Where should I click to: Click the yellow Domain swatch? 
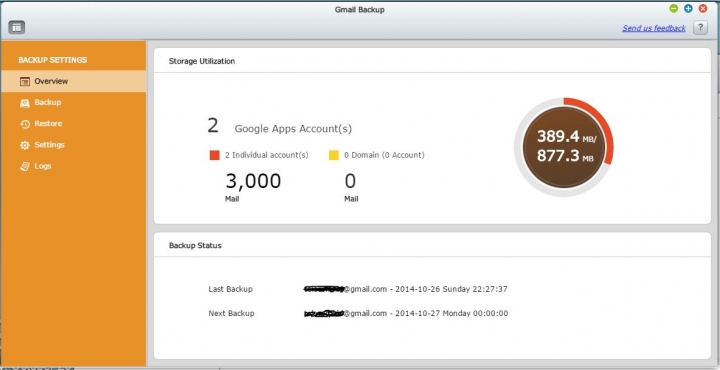[x=334, y=155]
